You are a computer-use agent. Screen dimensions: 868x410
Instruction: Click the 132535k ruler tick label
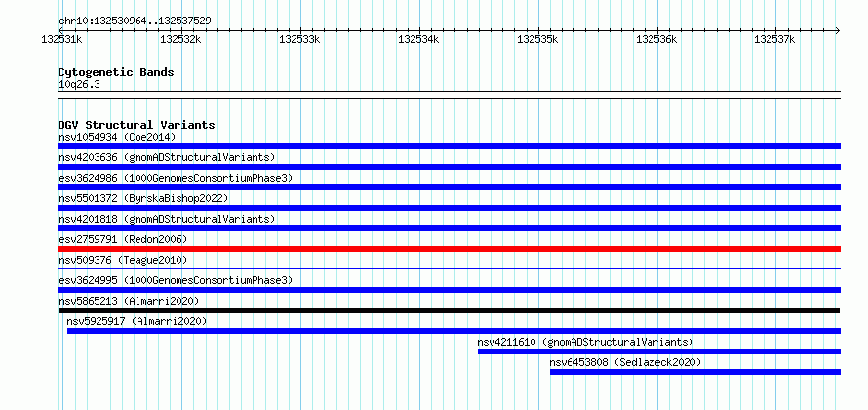[537, 40]
